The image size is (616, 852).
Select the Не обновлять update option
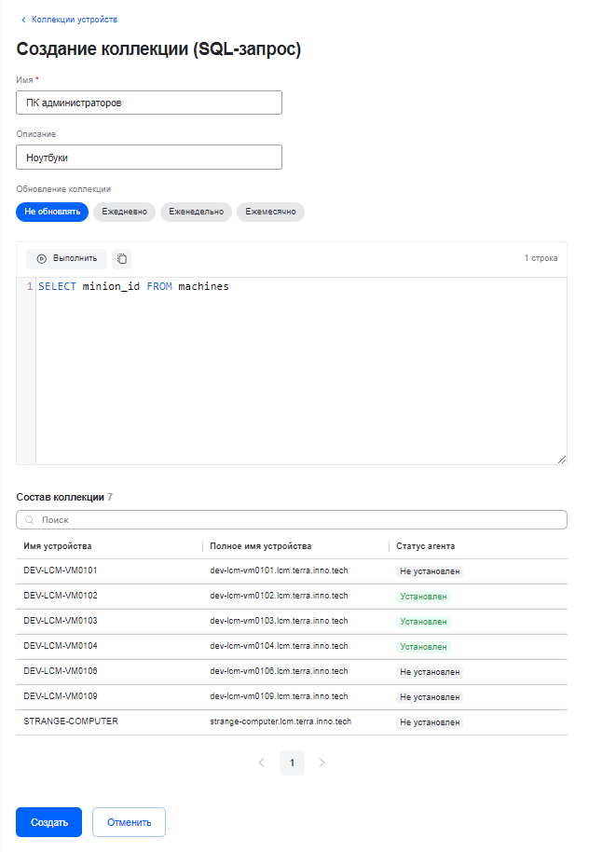click(x=52, y=212)
